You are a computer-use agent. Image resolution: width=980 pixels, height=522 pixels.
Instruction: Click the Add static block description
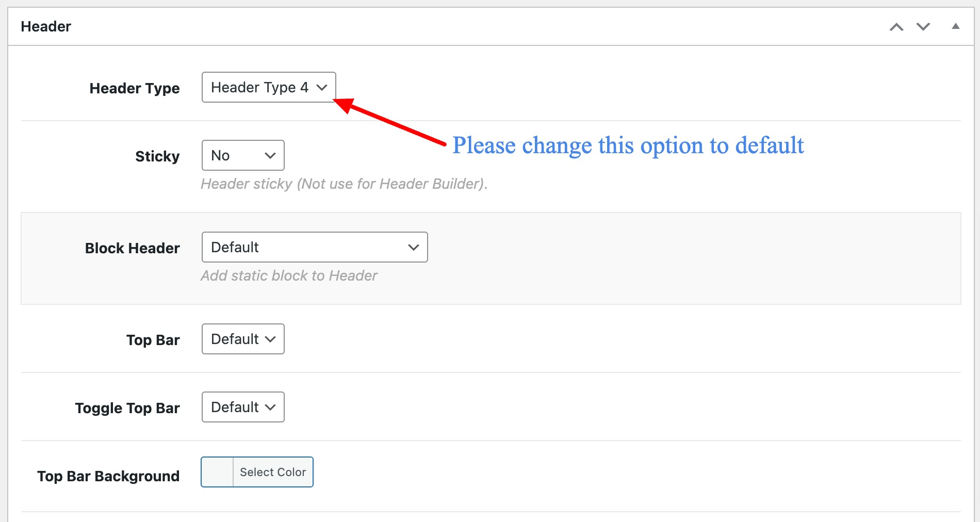(289, 276)
